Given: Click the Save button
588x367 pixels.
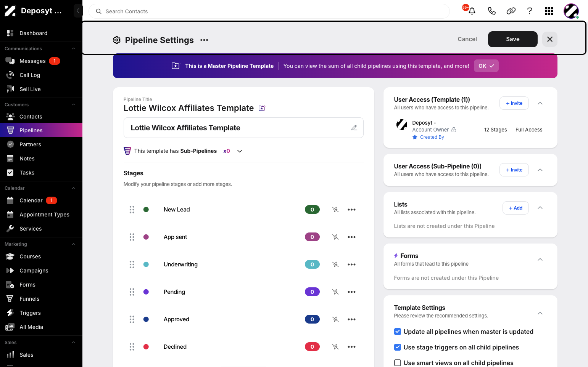Looking at the screenshot, I should point(512,39).
